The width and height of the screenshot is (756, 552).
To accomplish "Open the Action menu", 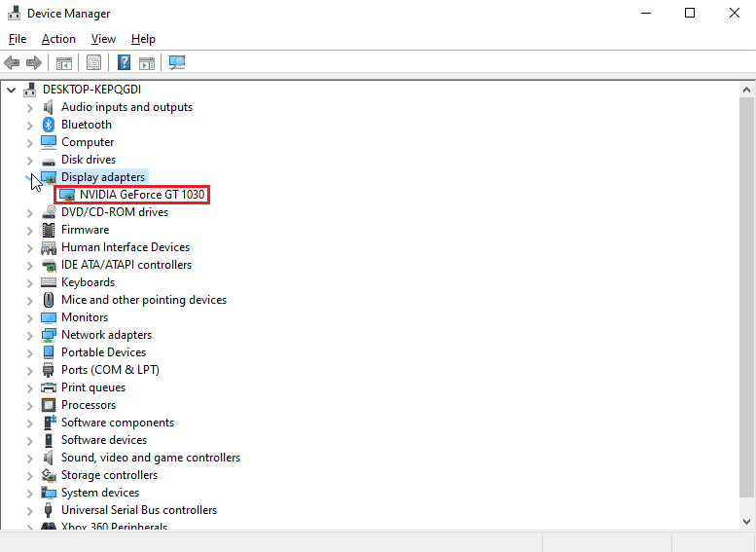I will pos(58,39).
